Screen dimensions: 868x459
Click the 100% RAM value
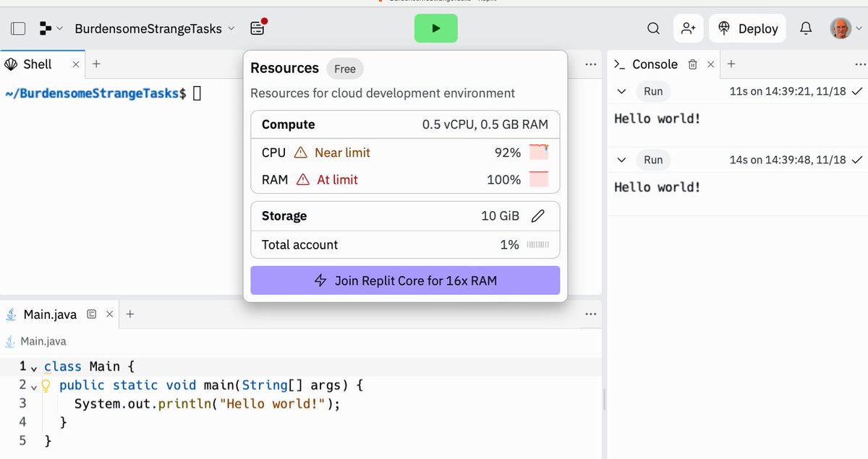click(503, 179)
